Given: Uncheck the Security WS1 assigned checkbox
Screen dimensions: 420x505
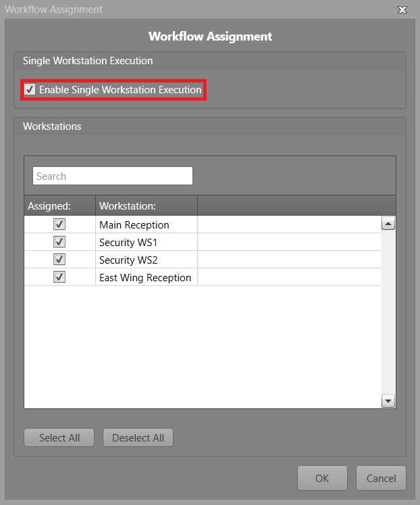Looking at the screenshot, I should coord(59,242).
